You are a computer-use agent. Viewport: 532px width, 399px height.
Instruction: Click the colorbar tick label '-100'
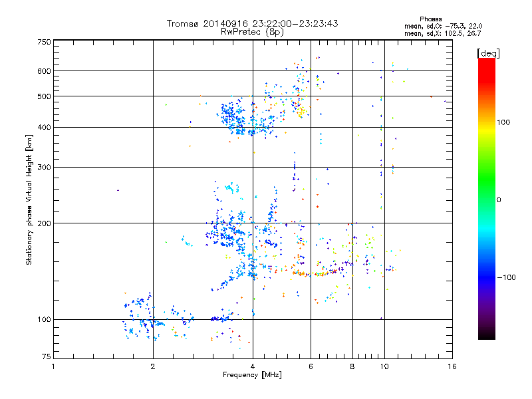coord(506,277)
